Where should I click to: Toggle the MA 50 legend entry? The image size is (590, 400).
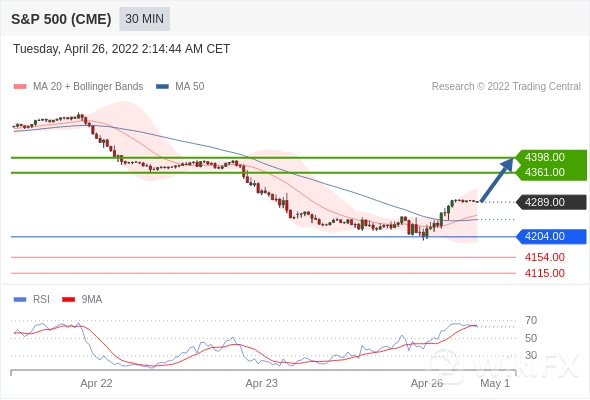coord(180,87)
